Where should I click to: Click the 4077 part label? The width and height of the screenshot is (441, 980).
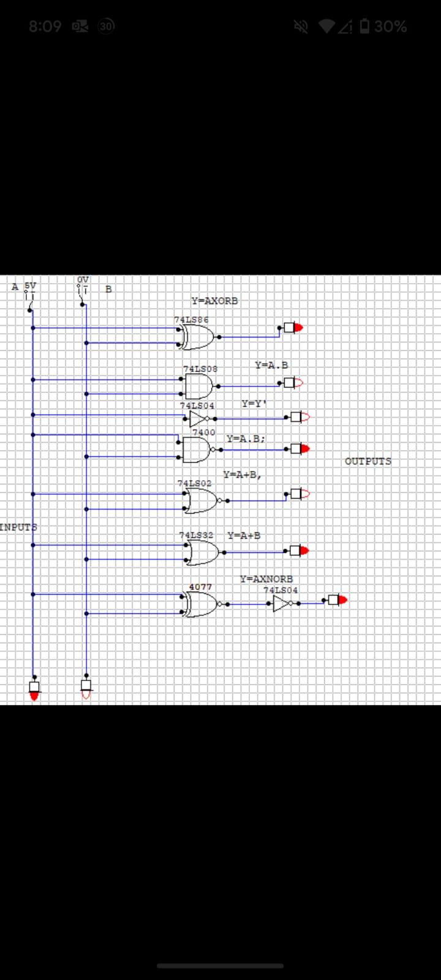coord(200,587)
